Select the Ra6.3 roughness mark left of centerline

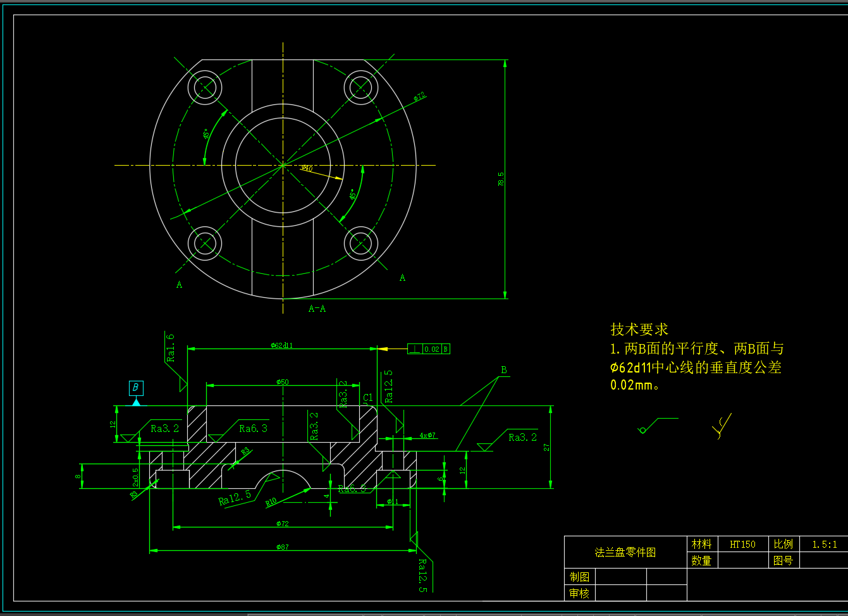click(253, 429)
